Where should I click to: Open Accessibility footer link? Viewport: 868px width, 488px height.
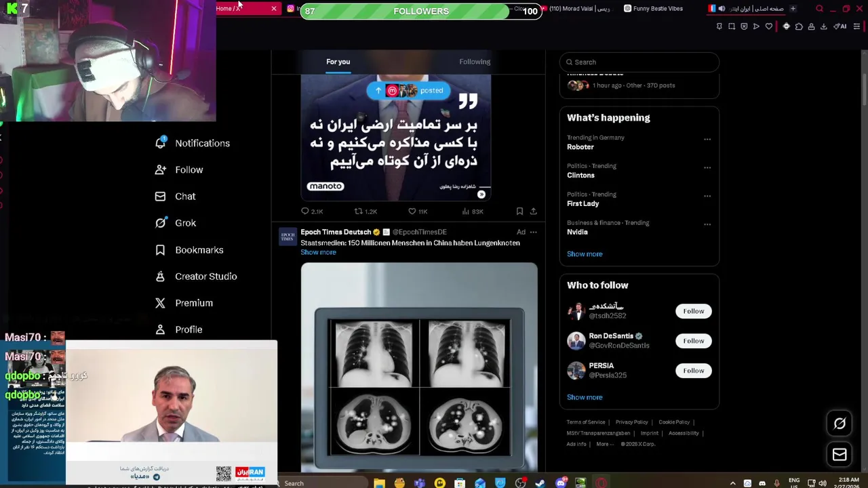(684, 433)
